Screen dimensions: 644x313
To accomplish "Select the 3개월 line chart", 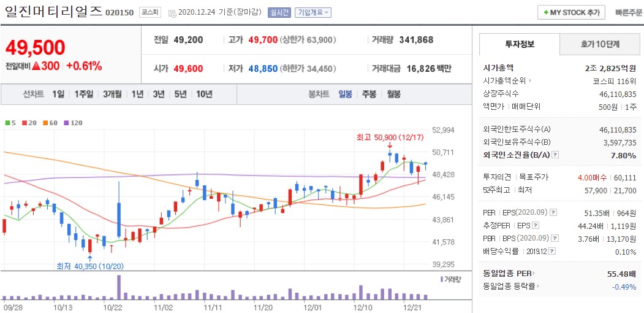I will (x=112, y=94).
